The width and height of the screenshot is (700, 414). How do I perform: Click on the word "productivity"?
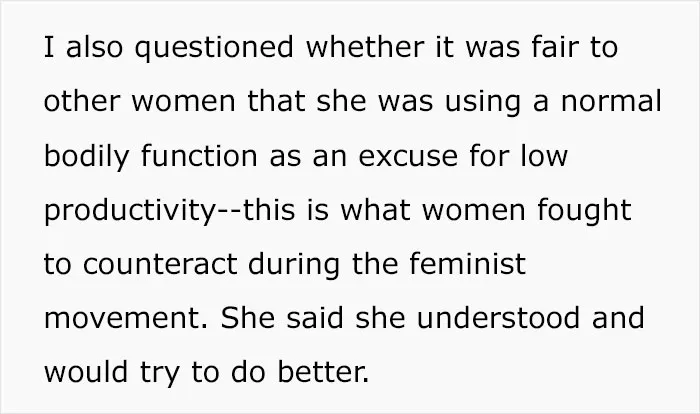tap(129, 211)
